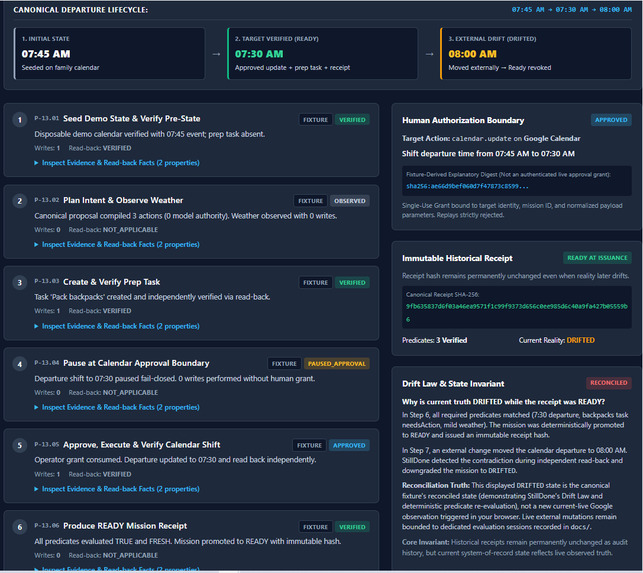Click VERIFIED badge on Seed Demo State
Viewport: 643px width, 573px height.
coord(352,120)
